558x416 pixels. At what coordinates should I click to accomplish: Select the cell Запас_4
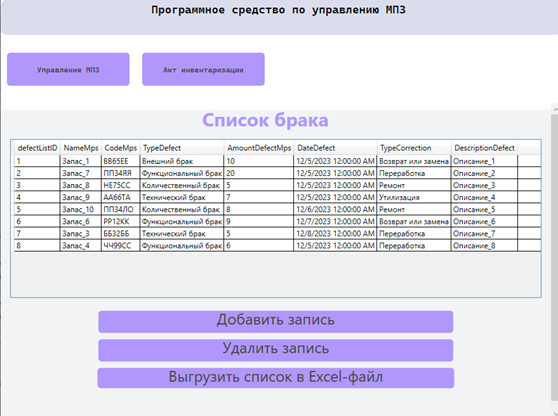pos(81,246)
